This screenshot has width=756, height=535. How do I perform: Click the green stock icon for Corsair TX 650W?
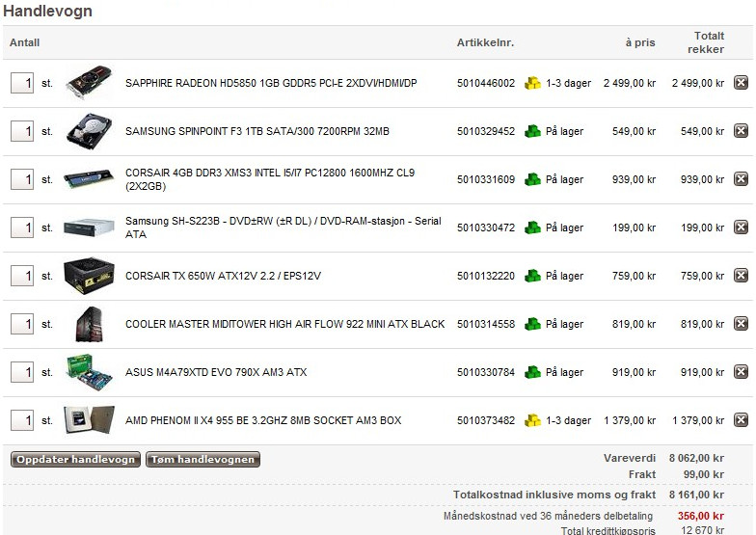click(x=532, y=276)
